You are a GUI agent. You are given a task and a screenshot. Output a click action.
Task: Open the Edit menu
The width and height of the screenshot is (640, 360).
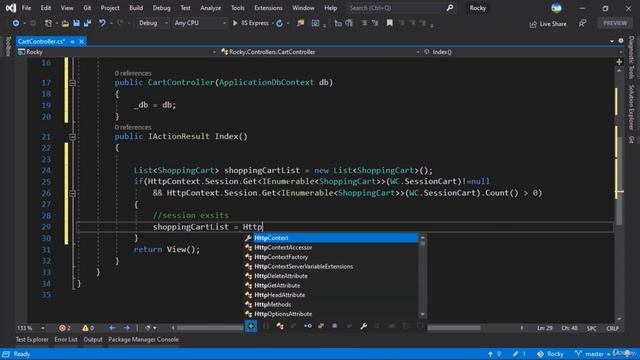[46, 8]
